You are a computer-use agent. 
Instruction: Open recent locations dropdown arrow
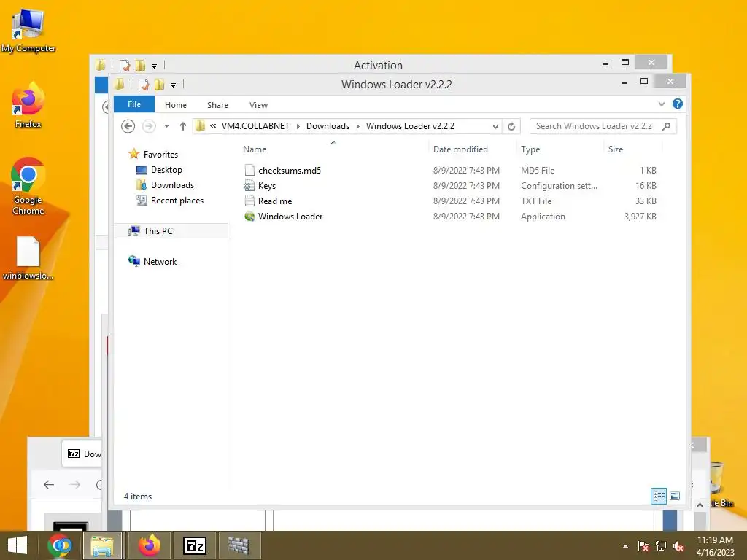point(166,126)
